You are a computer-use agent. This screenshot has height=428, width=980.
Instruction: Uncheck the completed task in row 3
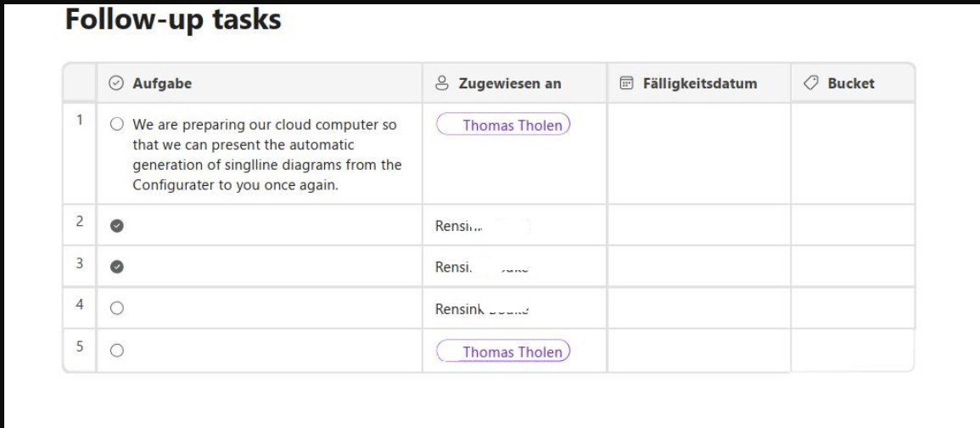pos(117,267)
